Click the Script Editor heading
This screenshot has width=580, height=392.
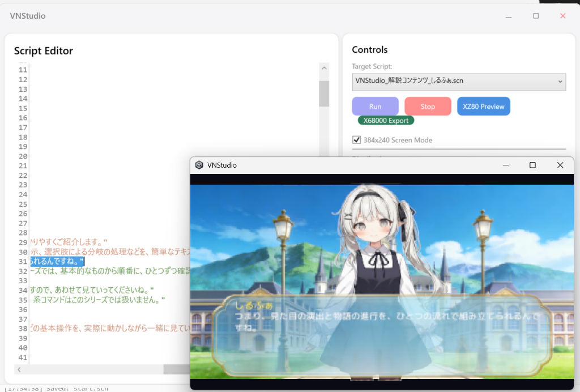pos(43,50)
